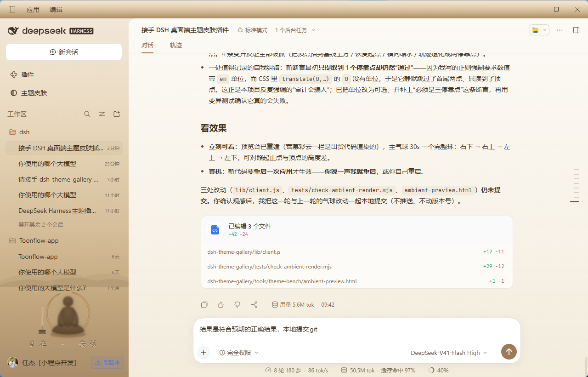This screenshot has height=377, width=588.
Task: Select the 接手 DSH 桌面端主题皮肤 conversation
Action: point(64,148)
